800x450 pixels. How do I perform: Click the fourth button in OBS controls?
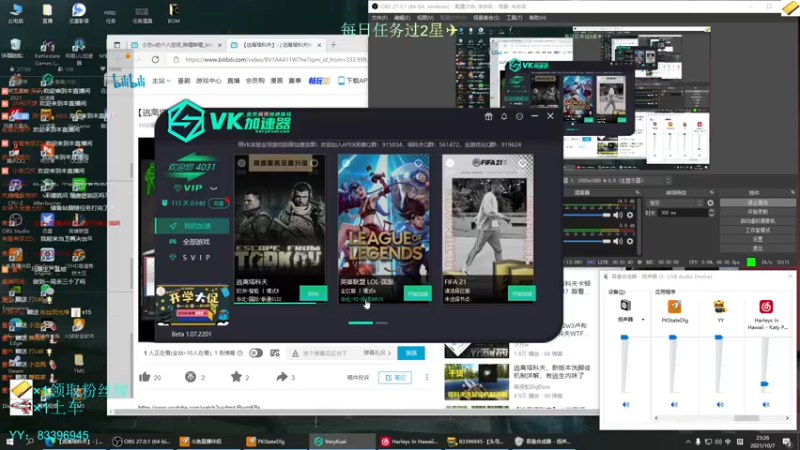tap(757, 230)
